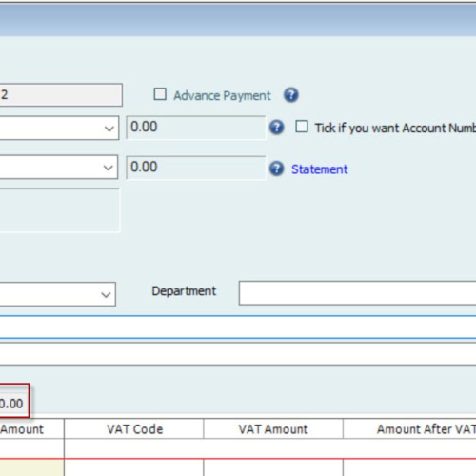Click help icon left of Account Number checkbox
Screen dimensions: 476x476
(x=276, y=128)
